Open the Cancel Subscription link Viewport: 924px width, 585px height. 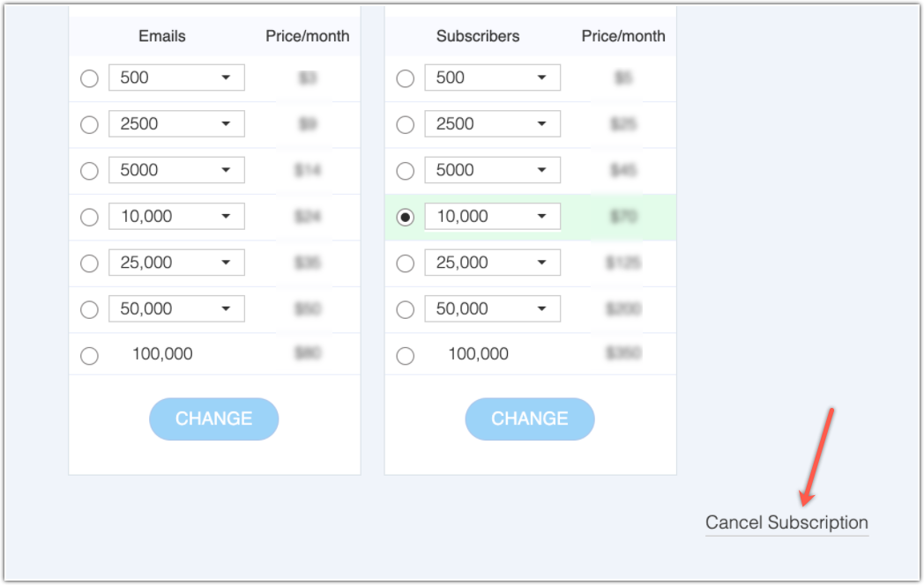(786, 522)
